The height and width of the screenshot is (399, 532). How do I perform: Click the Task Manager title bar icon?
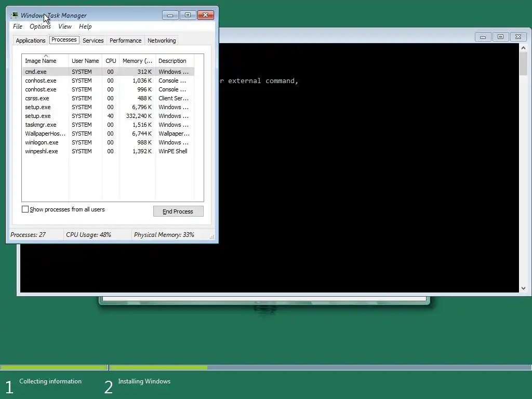14,15
